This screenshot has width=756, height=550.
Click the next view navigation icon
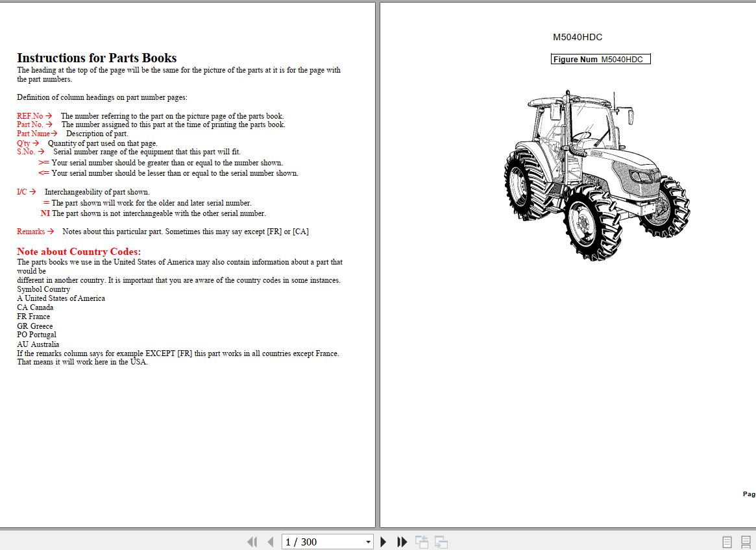coord(441,542)
